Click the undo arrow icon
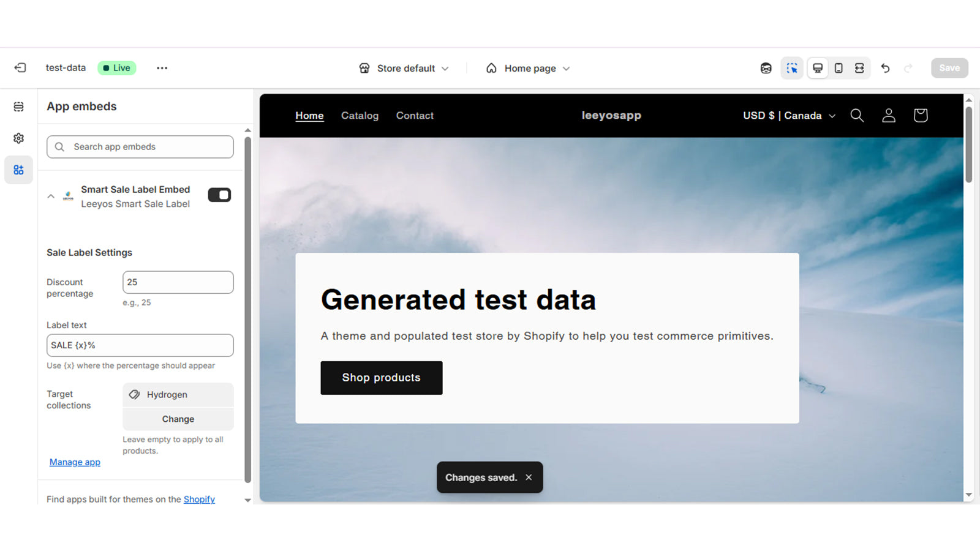This screenshot has height=551, width=980. click(x=885, y=68)
